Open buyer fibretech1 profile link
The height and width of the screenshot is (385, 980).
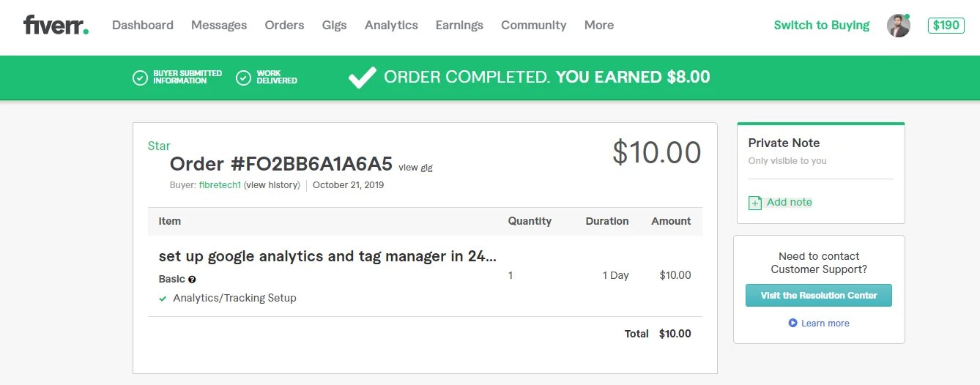[x=220, y=185]
